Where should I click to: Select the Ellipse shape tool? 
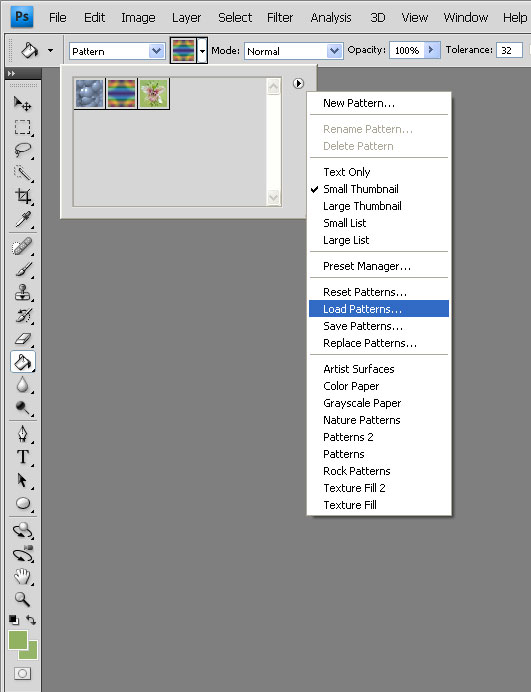[23, 504]
